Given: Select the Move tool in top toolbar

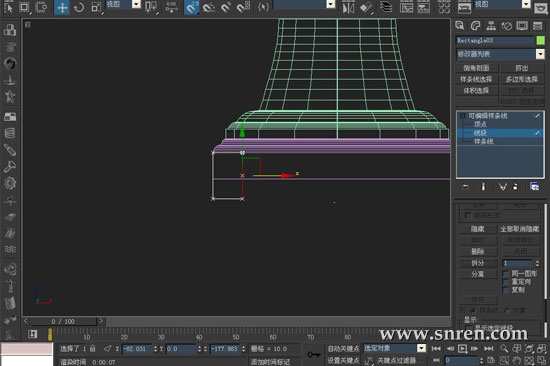Looking at the screenshot, I should pos(62,8).
